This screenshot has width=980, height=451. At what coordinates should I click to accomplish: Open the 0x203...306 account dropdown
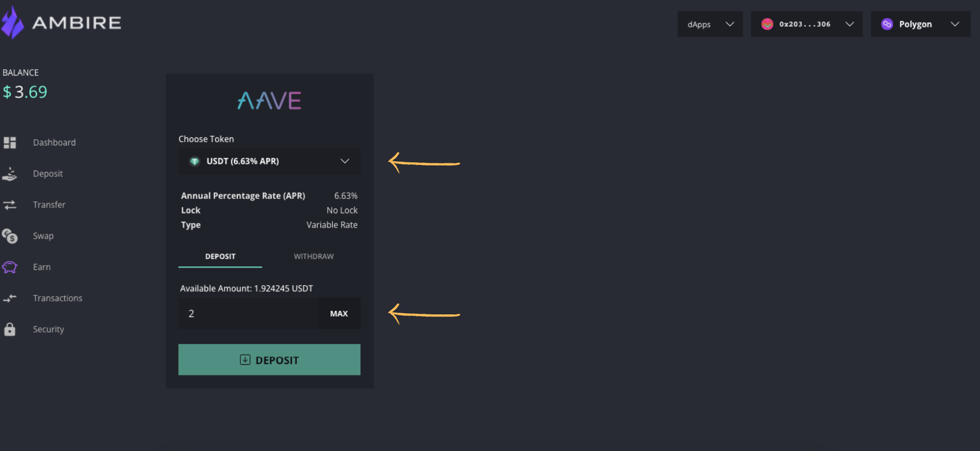tap(806, 24)
